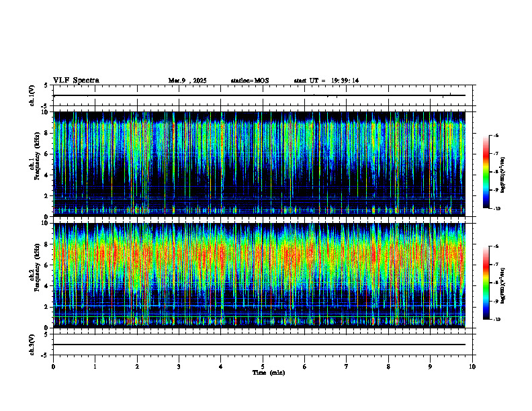Click the "8" kHz tick on ch.2 axis
This screenshot has height=411, width=532.
(47, 244)
